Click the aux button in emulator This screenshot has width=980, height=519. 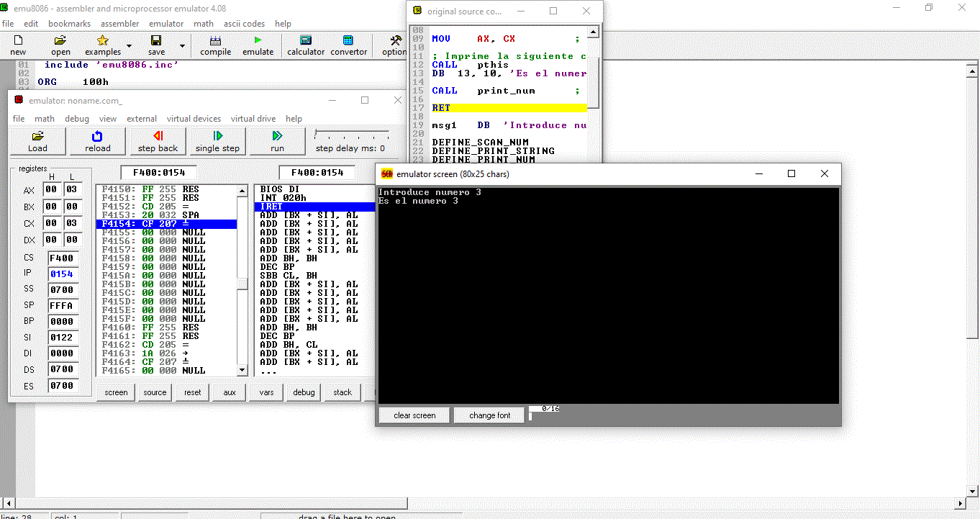click(x=230, y=392)
